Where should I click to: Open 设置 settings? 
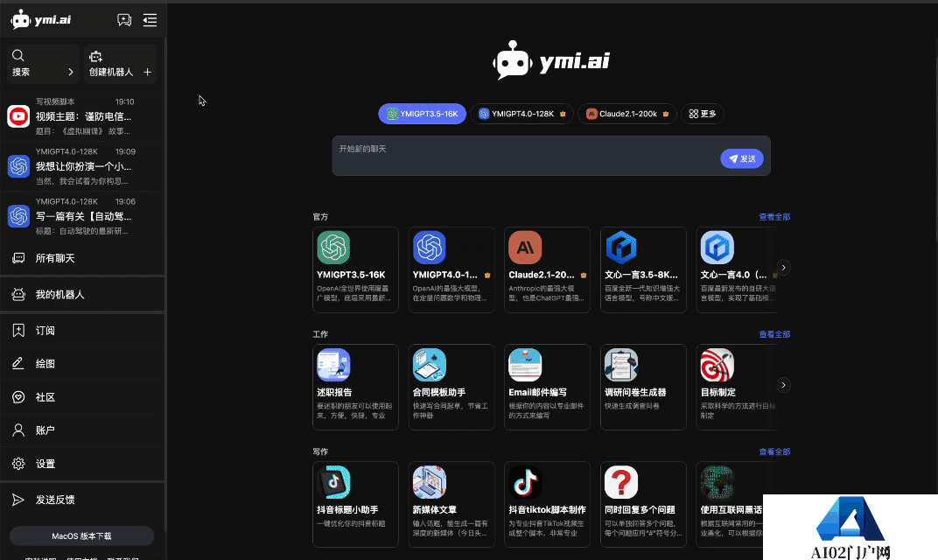[82, 464]
